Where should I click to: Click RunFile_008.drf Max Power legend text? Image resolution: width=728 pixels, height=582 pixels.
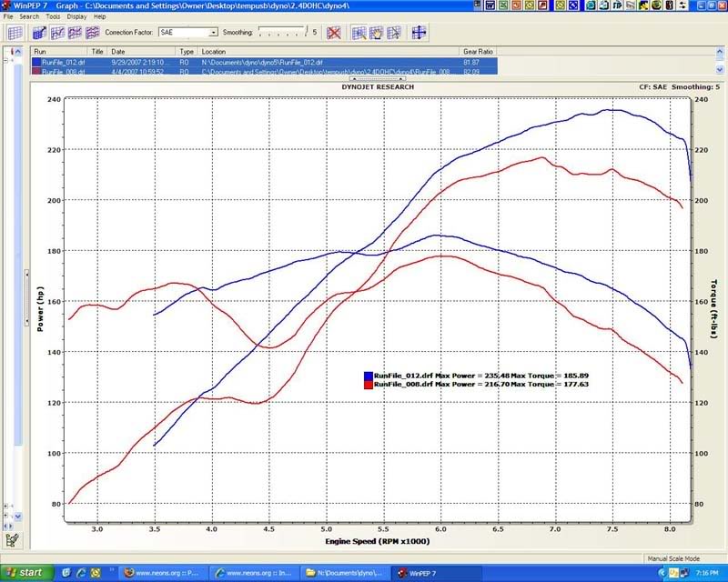pyautogui.click(x=481, y=384)
